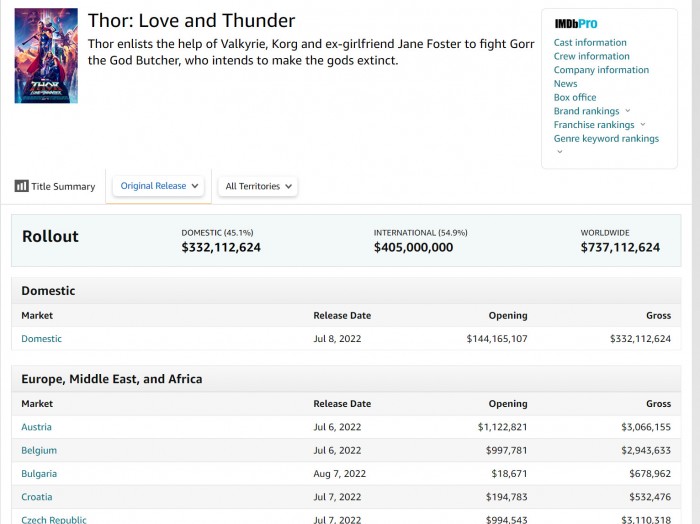Open the Crew information link
This screenshot has width=700, height=524.
click(592, 56)
